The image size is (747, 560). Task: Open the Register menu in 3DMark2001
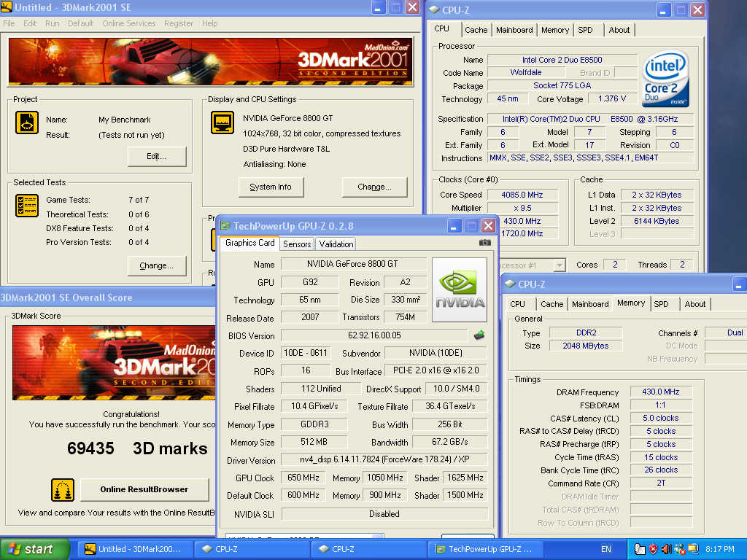tap(179, 23)
